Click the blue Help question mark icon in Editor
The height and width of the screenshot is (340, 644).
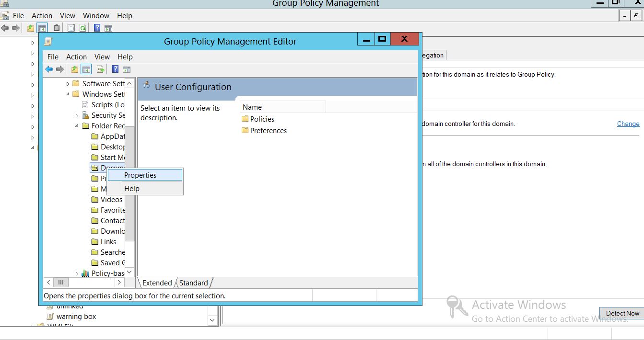click(115, 69)
